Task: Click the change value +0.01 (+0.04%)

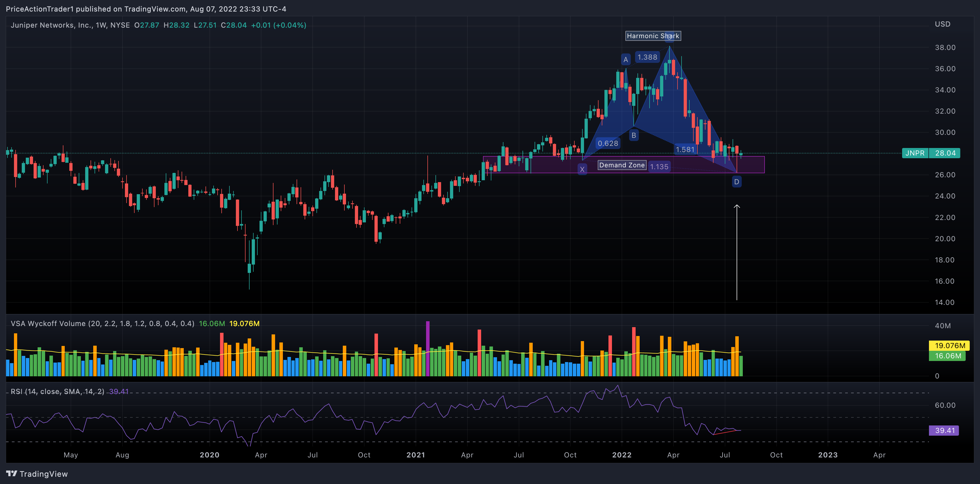Action: [279, 25]
